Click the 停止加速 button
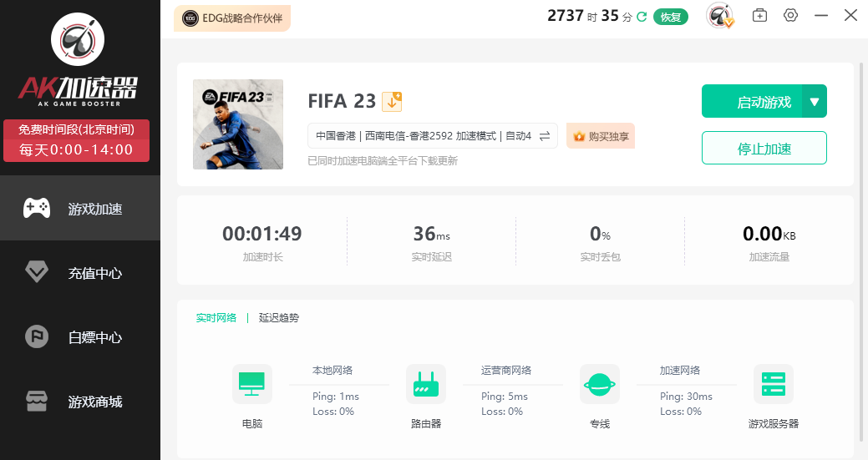The height and width of the screenshot is (460, 868). [764, 148]
